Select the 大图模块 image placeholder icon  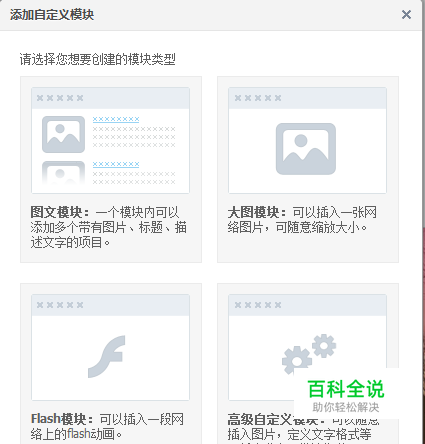tap(306, 149)
